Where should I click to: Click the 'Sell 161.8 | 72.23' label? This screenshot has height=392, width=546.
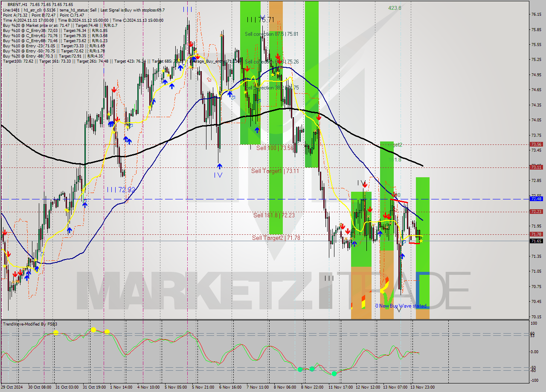pyautogui.click(x=274, y=215)
